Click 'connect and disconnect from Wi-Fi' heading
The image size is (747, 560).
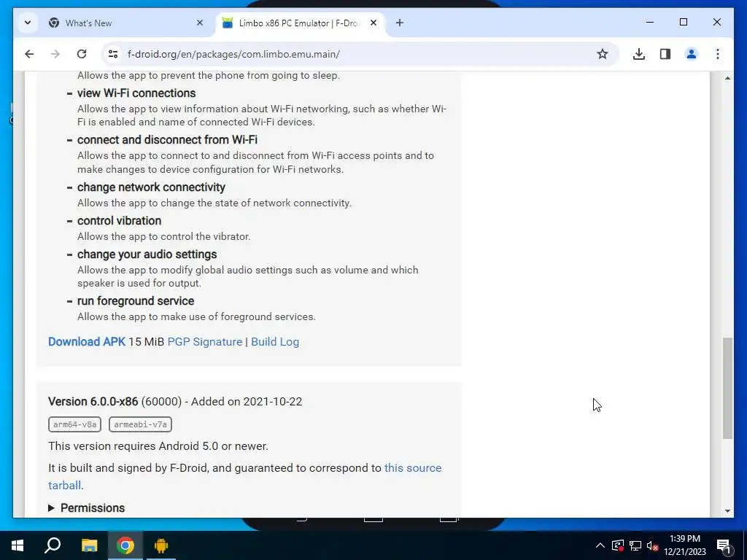(167, 139)
